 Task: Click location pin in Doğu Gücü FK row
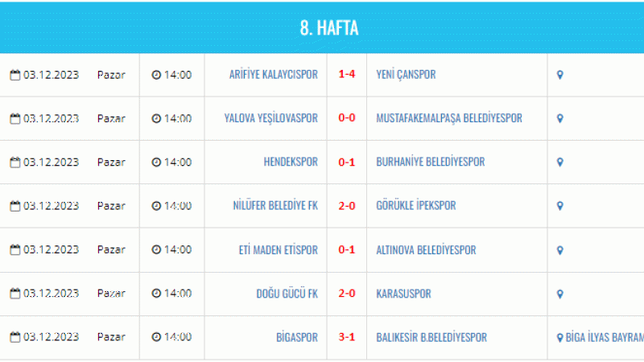[x=559, y=294]
